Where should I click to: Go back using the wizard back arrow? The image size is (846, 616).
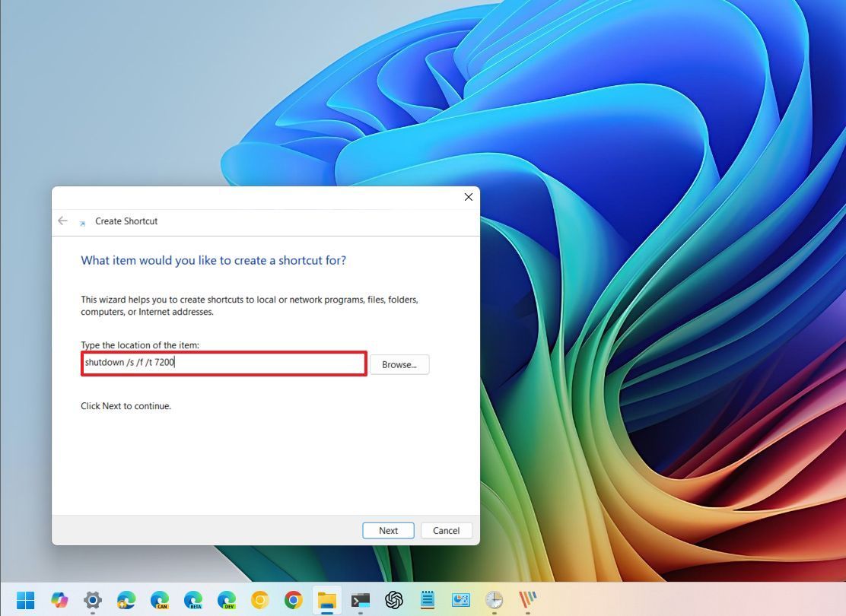click(63, 221)
